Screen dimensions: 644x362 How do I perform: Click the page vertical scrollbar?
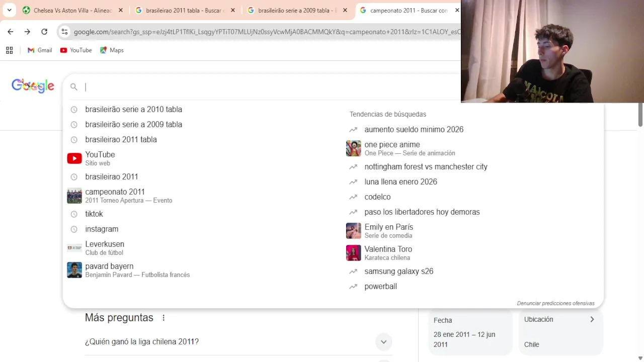[x=640, y=115]
